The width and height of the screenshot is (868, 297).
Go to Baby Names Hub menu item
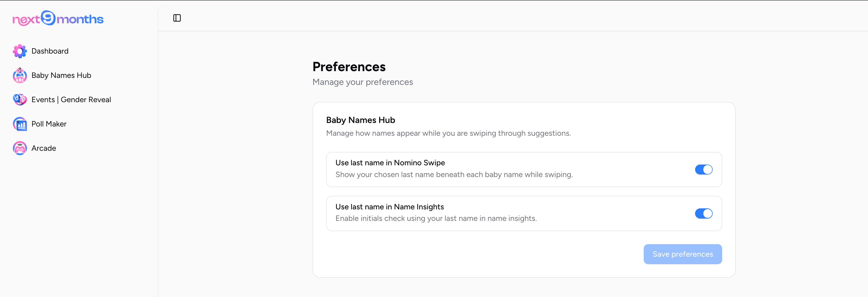point(61,75)
